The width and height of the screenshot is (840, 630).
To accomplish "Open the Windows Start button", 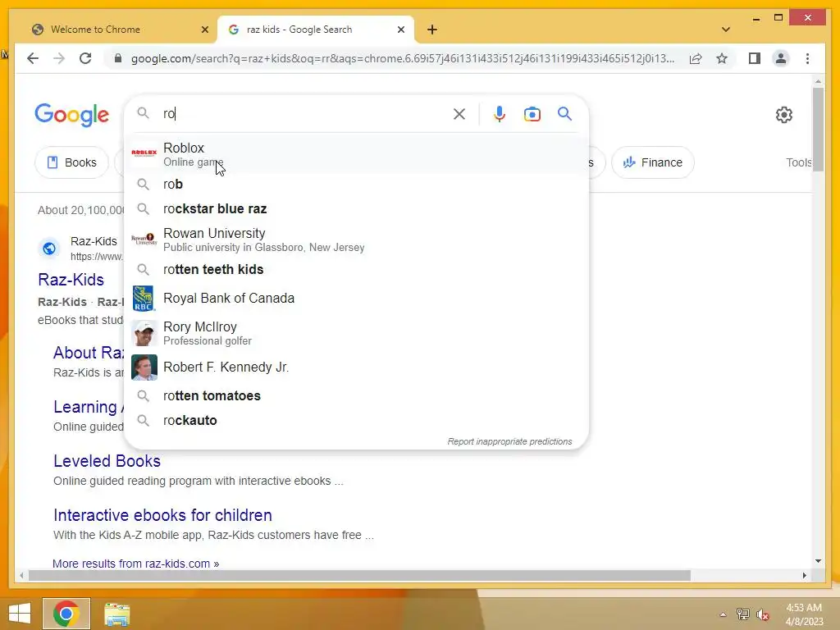I will (x=20, y=614).
